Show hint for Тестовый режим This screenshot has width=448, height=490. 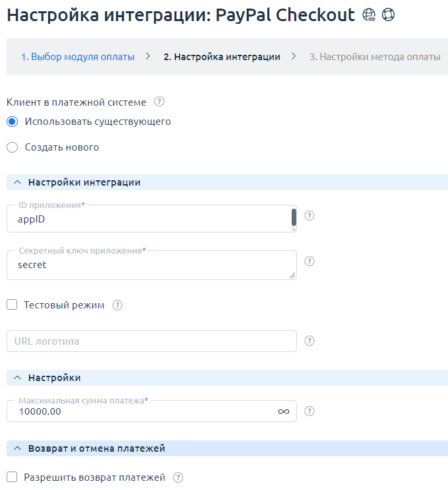pyautogui.click(x=117, y=305)
